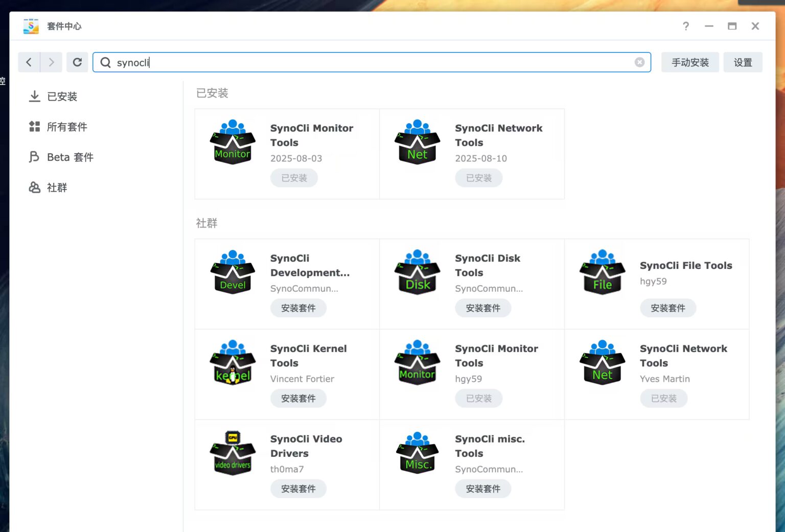Click the date 2025-08-10

coord(481,158)
